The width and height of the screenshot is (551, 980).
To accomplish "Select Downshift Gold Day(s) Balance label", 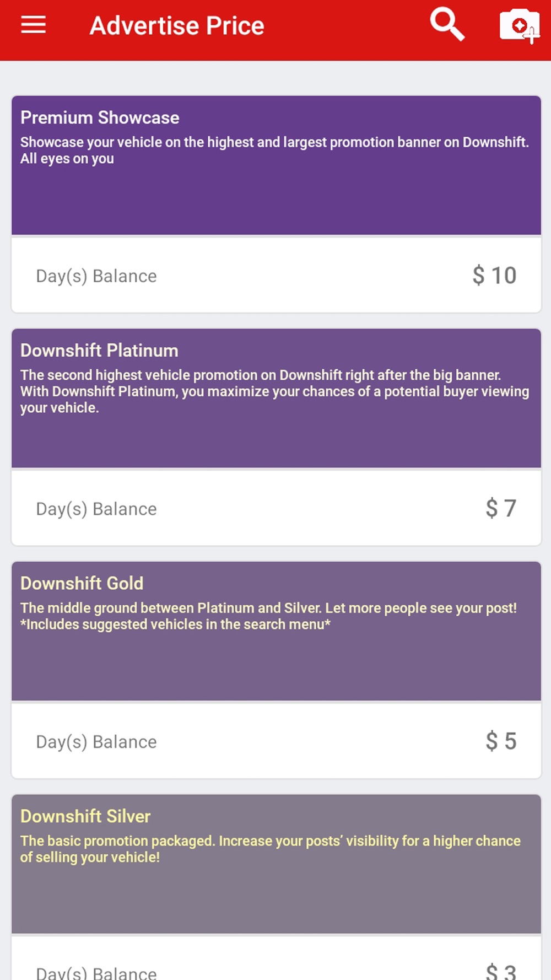I will (x=96, y=742).
